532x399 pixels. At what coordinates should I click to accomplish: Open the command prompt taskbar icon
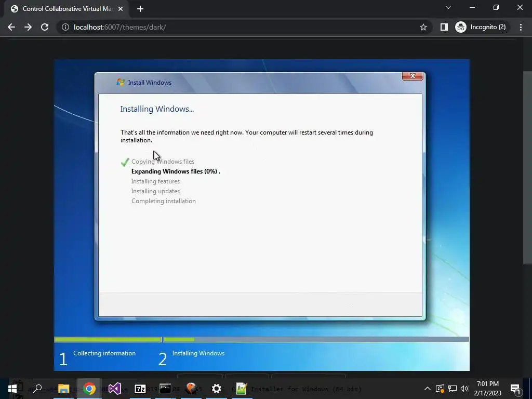(165, 389)
